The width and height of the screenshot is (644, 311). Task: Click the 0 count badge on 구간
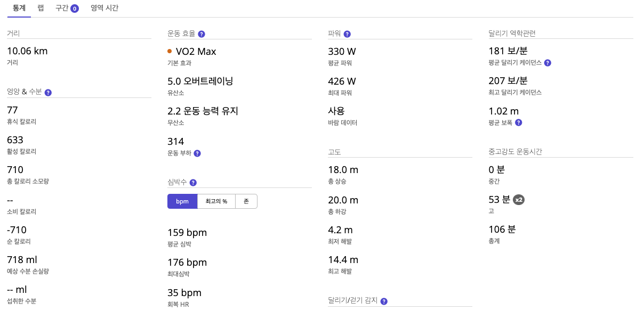pos(75,9)
